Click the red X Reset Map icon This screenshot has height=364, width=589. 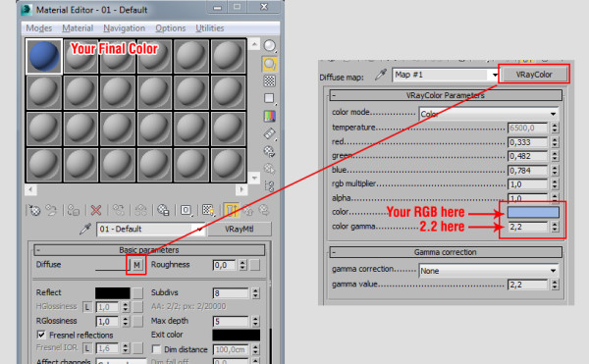(x=96, y=210)
